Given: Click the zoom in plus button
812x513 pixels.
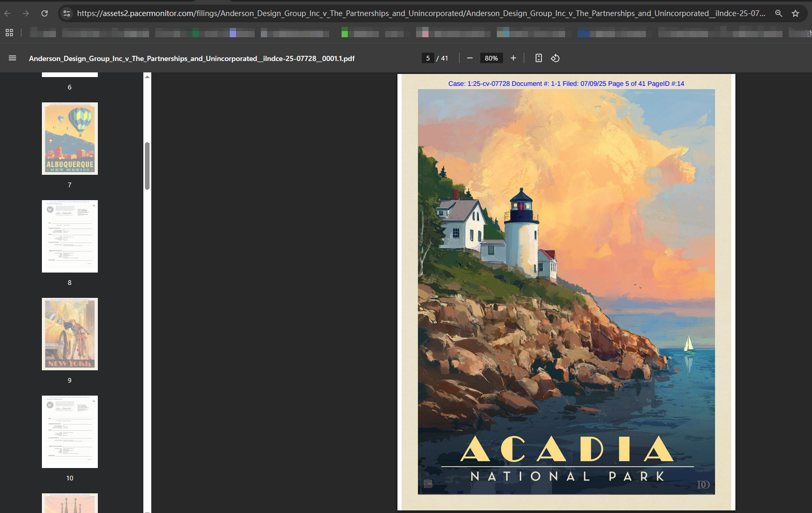Looking at the screenshot, I should tap(513, 58).
